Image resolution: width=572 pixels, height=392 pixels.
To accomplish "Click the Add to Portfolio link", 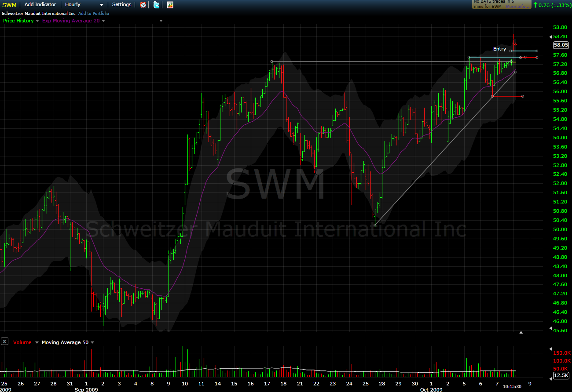I will pyautogui.click(x=94, y=14).
